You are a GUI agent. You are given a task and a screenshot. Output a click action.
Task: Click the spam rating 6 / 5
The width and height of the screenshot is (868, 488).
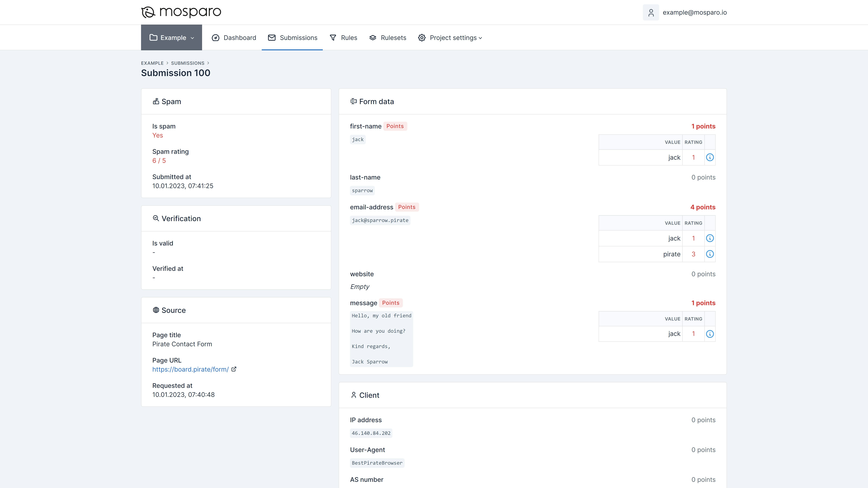[159, 161]
